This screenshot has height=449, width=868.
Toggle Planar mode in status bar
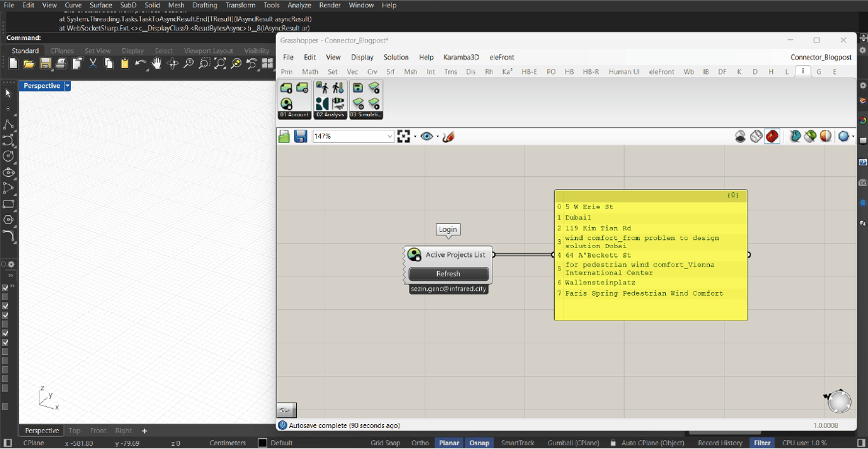pos(449,443)
